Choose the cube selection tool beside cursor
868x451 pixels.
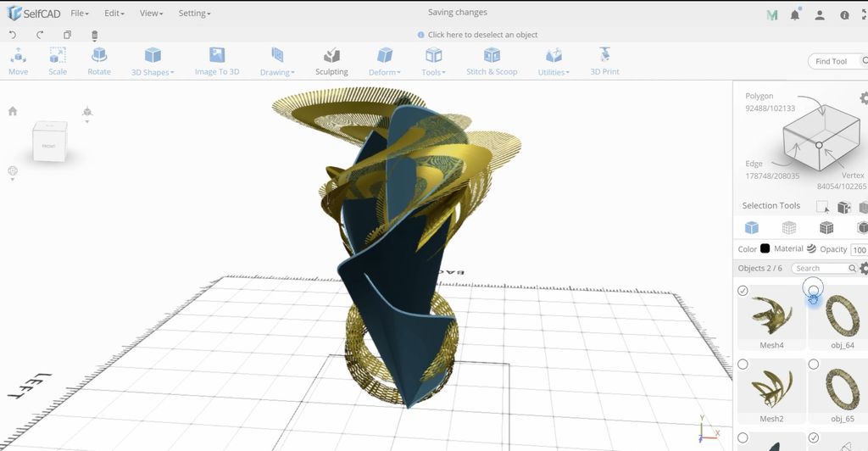843,207
